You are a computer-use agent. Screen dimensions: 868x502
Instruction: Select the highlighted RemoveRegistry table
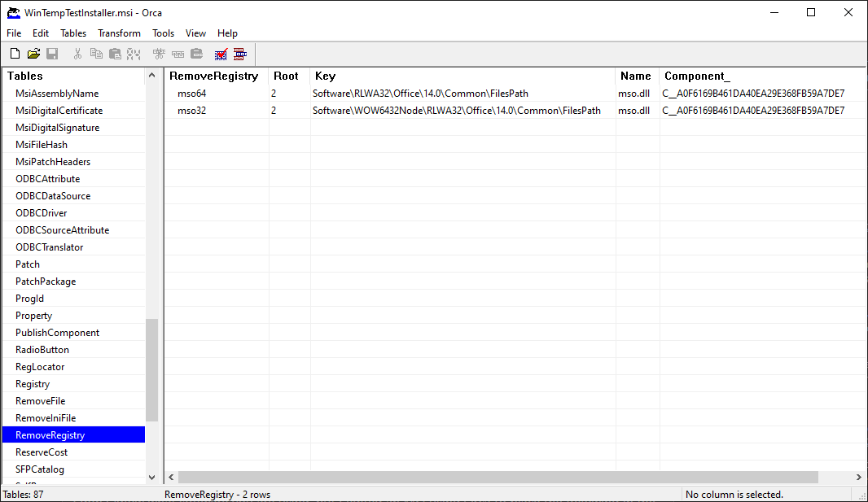[73, 435]
